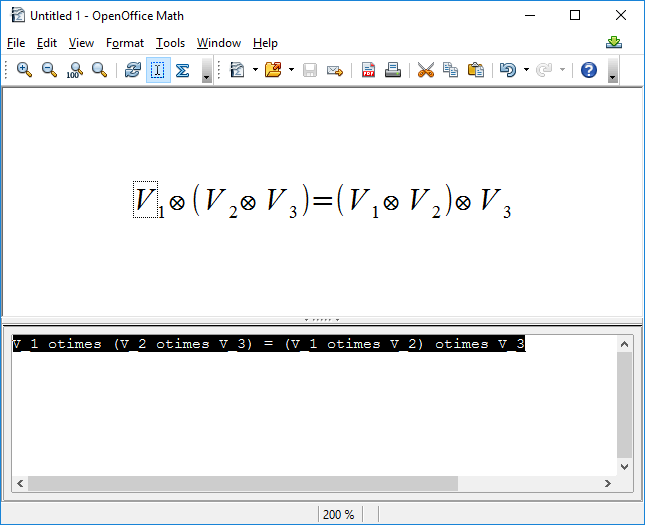Click the 200 % zoom field in status bar
This screenshot has width=645, height=525.
click(x=338, y=514)
